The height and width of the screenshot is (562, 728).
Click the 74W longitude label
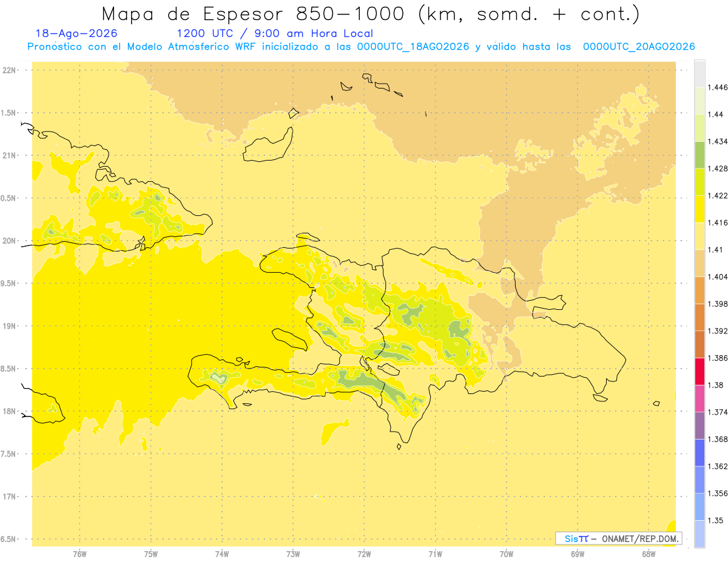point(221,554)
